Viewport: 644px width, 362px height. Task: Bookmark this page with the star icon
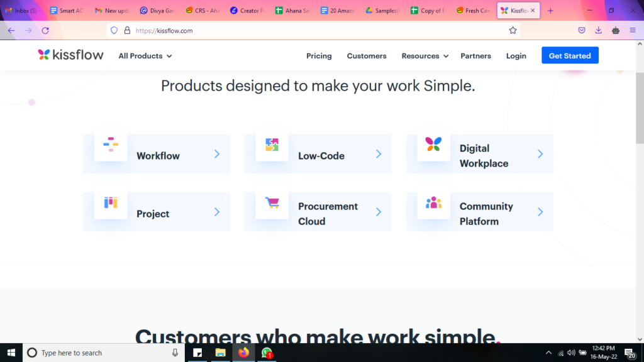[x=513, y=30]
